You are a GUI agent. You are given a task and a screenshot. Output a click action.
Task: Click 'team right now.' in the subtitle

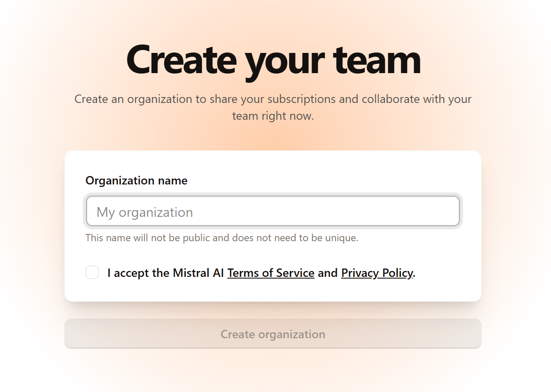tap(273, 116)
